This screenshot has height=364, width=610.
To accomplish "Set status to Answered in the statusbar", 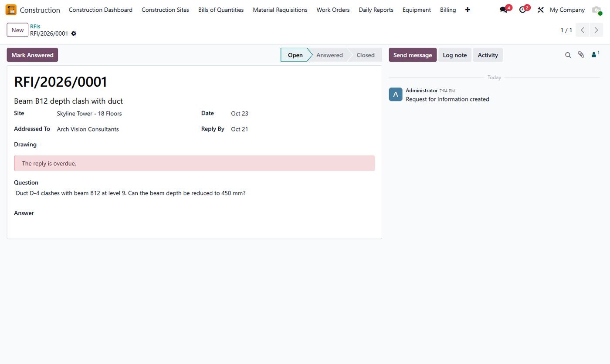I will tap(329, 55).
